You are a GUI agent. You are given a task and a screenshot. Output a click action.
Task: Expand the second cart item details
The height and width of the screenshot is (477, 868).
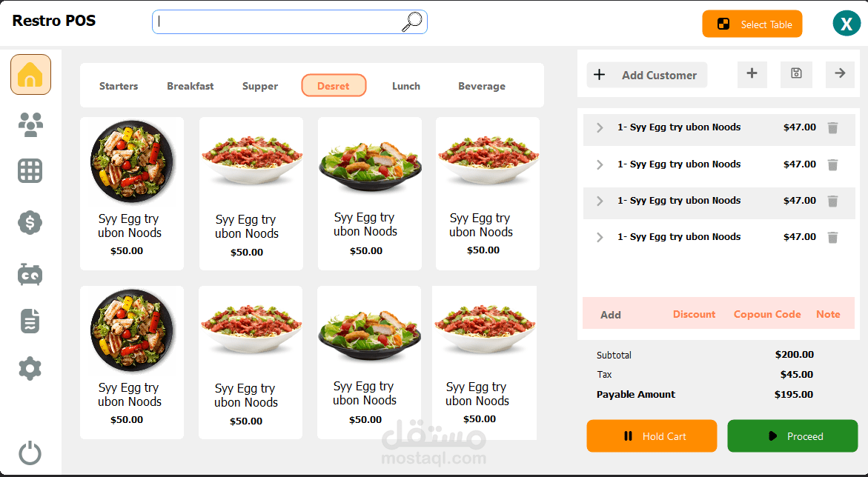(x=600, y=164)
